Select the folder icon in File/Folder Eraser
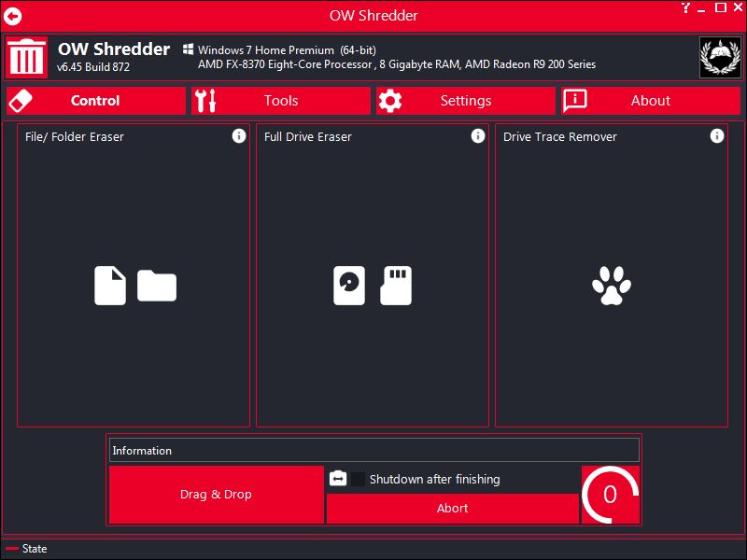The image size is (747, 560). pos(156,286)
